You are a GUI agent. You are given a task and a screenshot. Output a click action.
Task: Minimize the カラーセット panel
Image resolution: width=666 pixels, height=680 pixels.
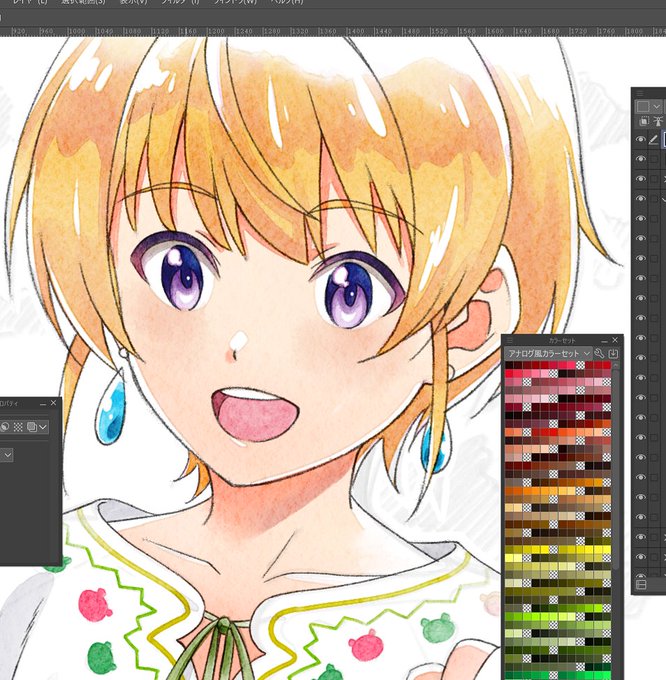pyautogui.click(x=605, y=340)
